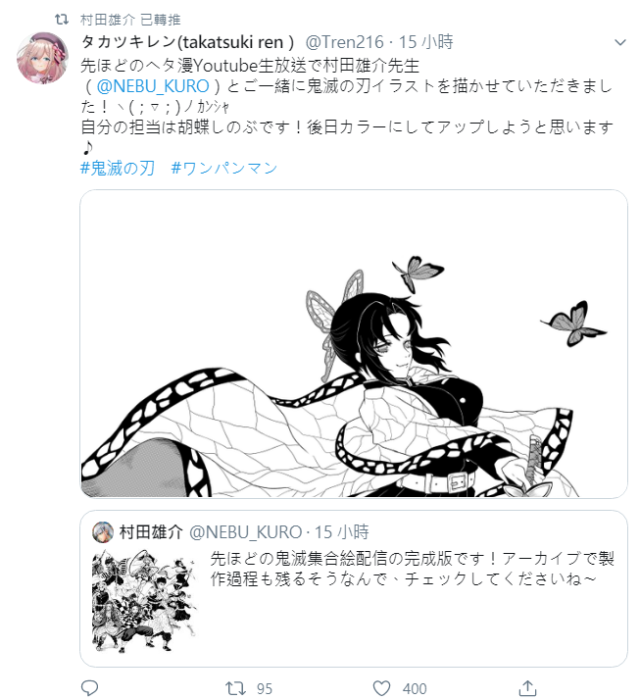Click the 村田雄介 name in quoted tweet
This screenshot has height=700, width=640.
coord(151,532)
